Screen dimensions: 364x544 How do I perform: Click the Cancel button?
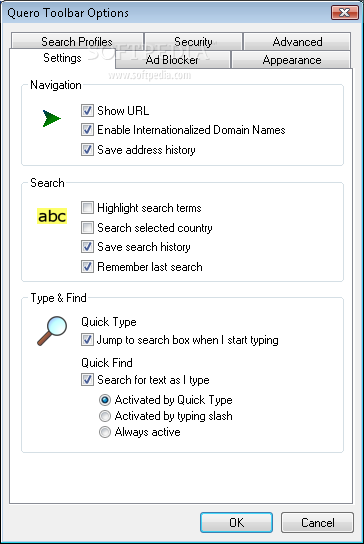[318, 522]
